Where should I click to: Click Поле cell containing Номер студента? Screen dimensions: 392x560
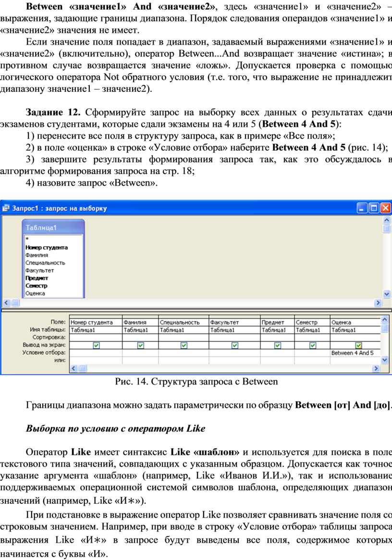96,322
